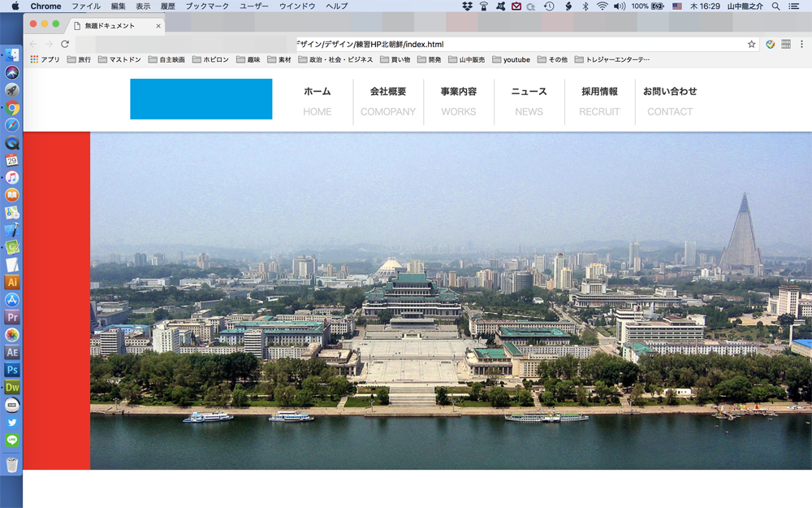Open the 履歴 menu in menu bar
Screen dimensions: 812x508
point(167,6)
